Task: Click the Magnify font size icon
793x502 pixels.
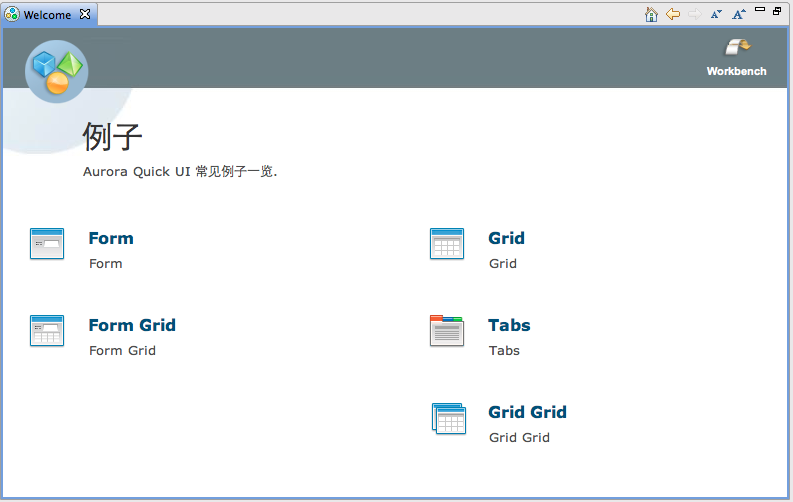Action: tap(738, 14)
